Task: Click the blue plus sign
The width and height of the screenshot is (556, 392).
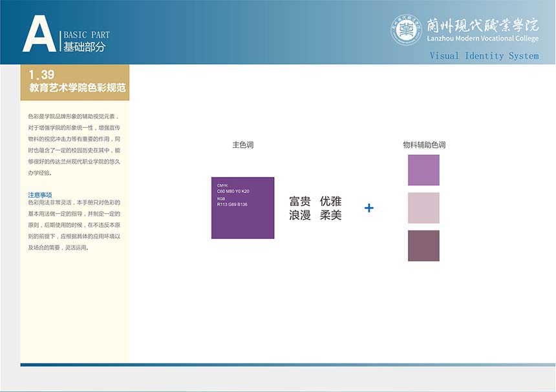Action: point(369,208)
